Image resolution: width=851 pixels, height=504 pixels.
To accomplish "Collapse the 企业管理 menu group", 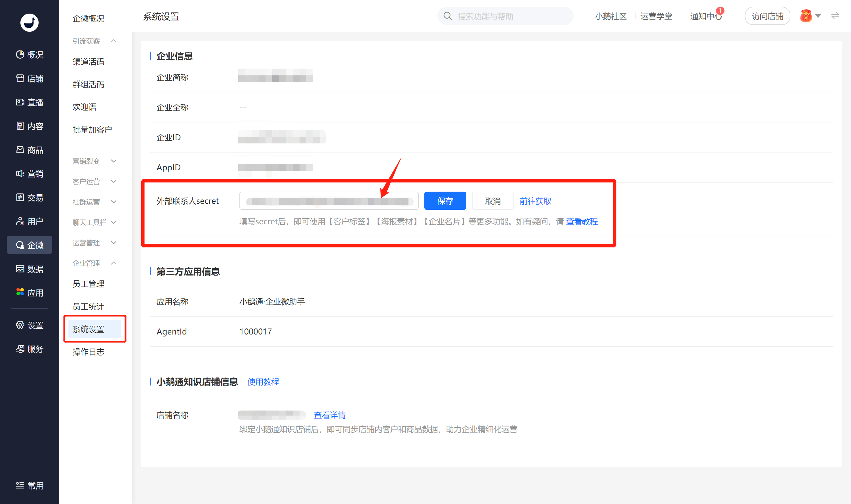I will click(94, 263).
